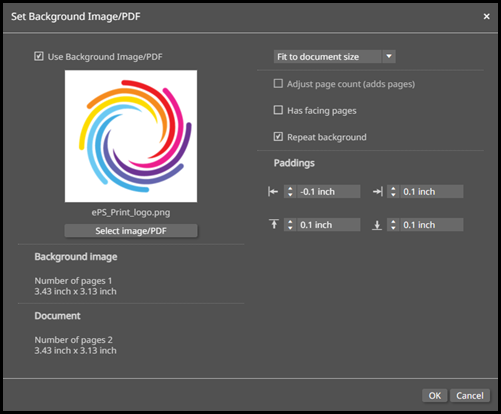Open the Fit to document size dropdown arrow
The width and height of the screenshot is (501, 414).
click(x=389, y=57)
